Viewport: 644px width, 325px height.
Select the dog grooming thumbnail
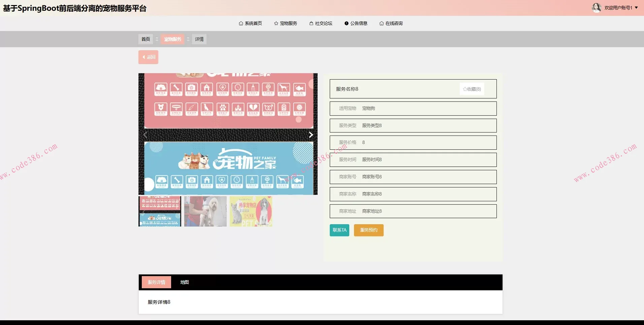(205, 211)
